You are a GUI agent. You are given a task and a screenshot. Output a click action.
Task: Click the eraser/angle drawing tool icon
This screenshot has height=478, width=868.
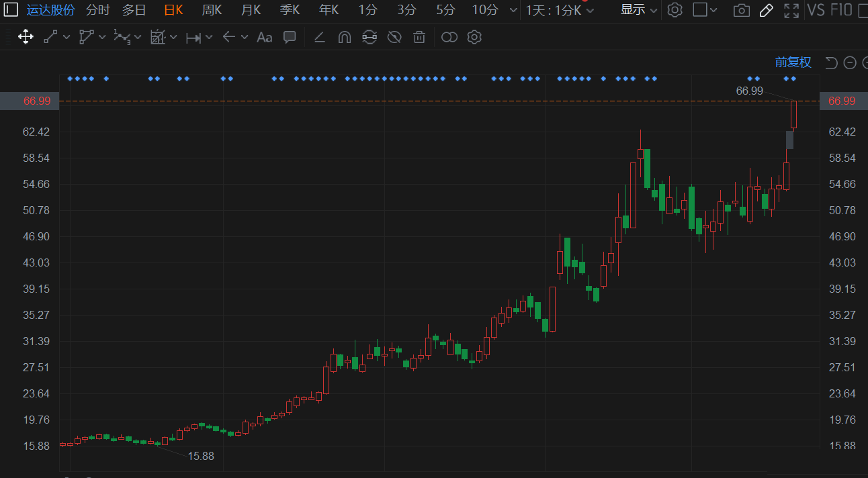click(320, 37)
